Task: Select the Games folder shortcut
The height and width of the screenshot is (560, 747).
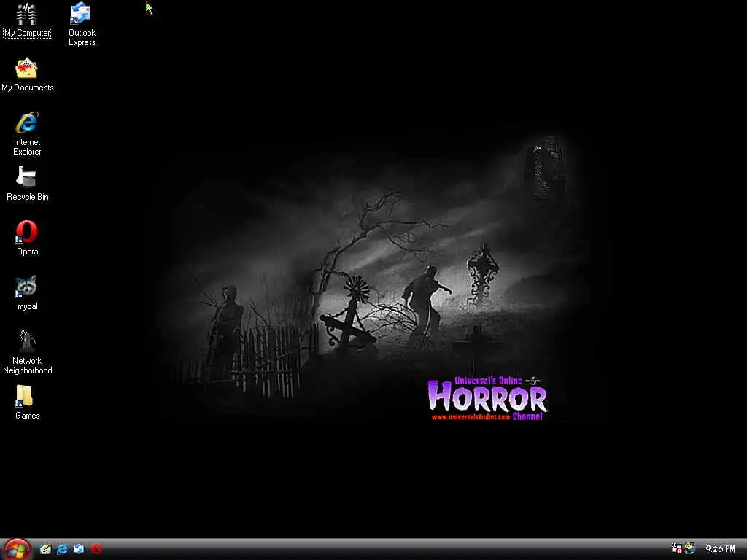Action: point(24,396)
